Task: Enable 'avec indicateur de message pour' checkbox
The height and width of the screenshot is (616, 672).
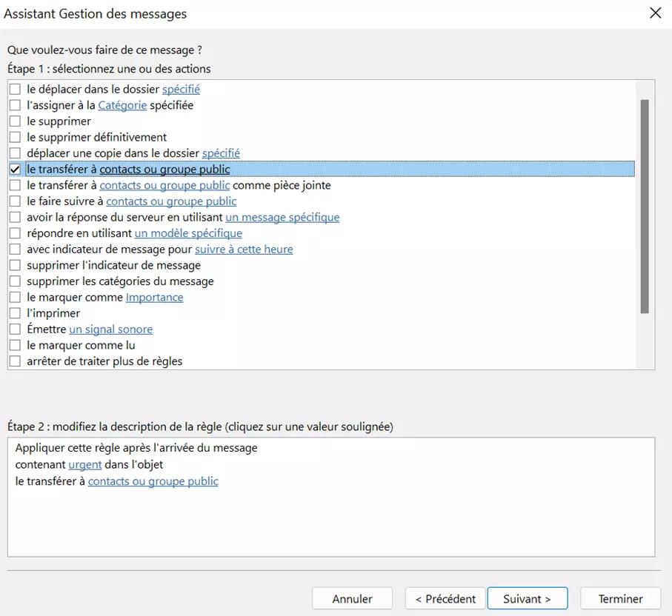Action: (15, 249)
